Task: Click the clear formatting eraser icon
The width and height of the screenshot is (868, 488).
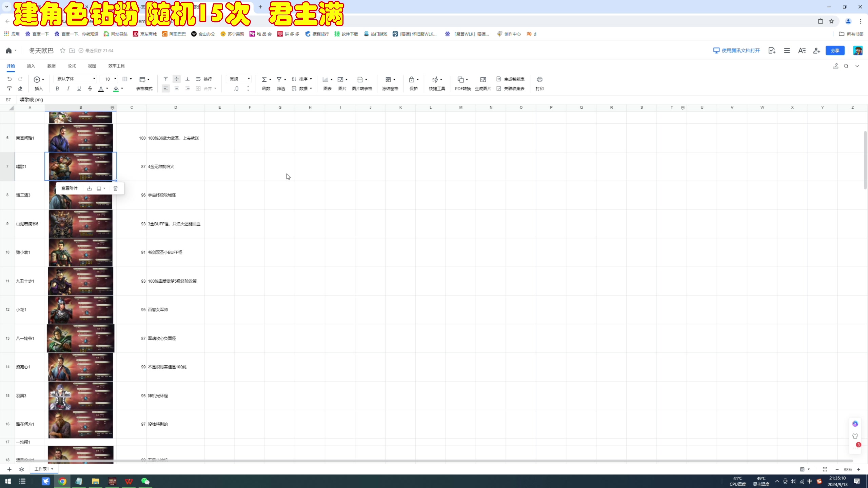Action: 20,88
